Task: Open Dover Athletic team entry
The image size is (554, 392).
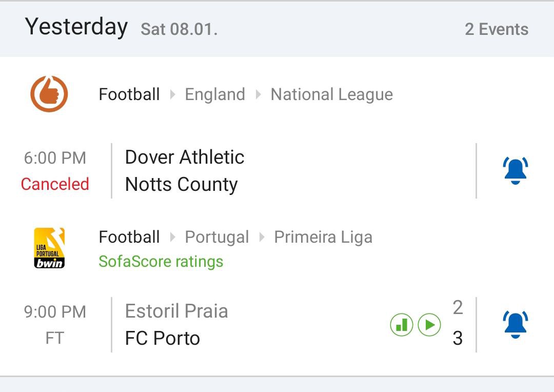Action: pyautogui.click(x=185, y=157)
